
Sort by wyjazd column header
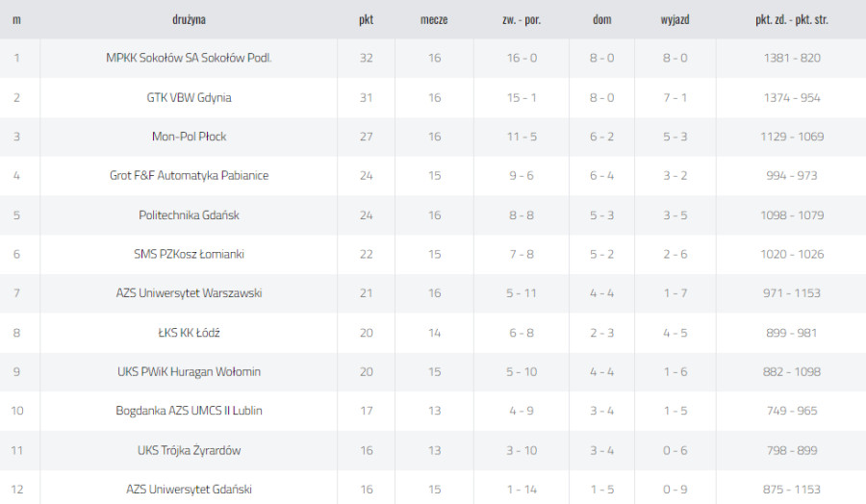tap(675, 20)
